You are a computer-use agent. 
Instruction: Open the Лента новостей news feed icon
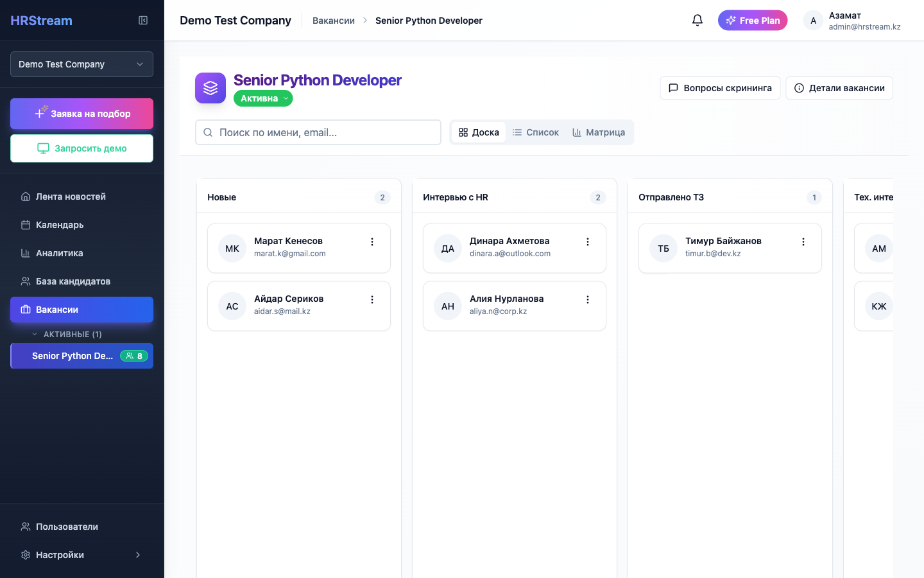(x=25, y=196)
